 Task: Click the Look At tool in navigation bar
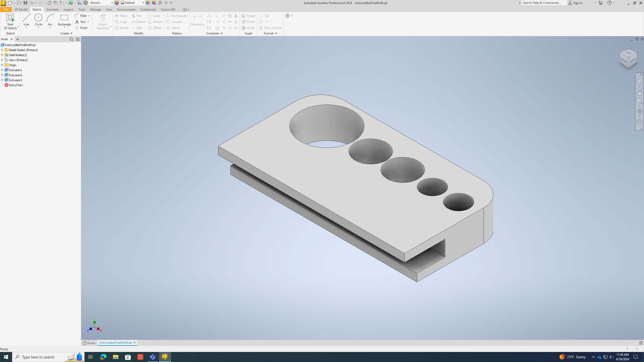point(639,122)
